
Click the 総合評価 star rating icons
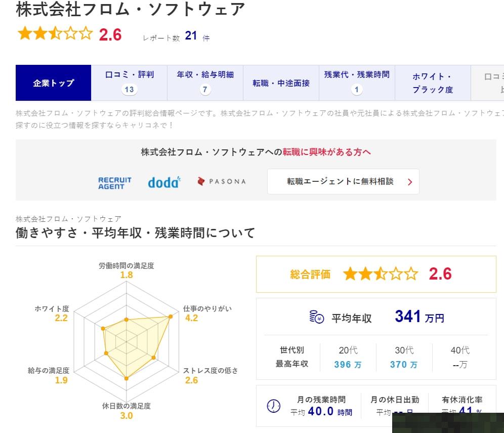381,274
